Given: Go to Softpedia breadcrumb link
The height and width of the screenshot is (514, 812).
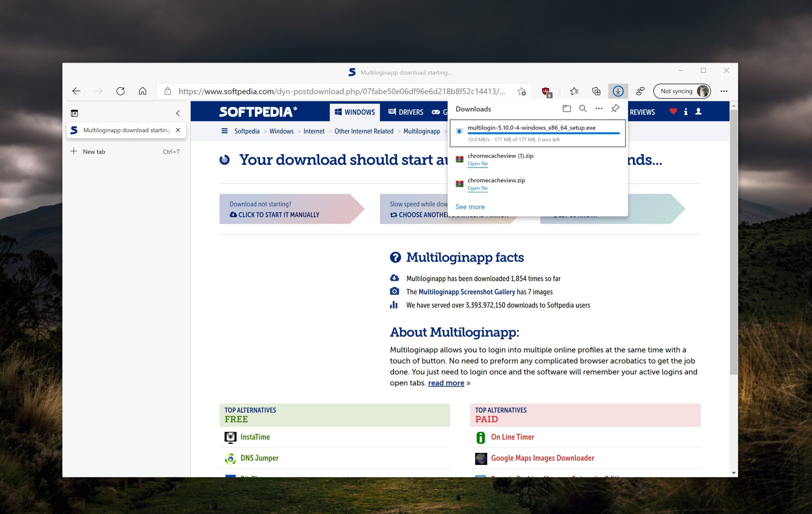Looking at the screenshot, I should (247, 131).
